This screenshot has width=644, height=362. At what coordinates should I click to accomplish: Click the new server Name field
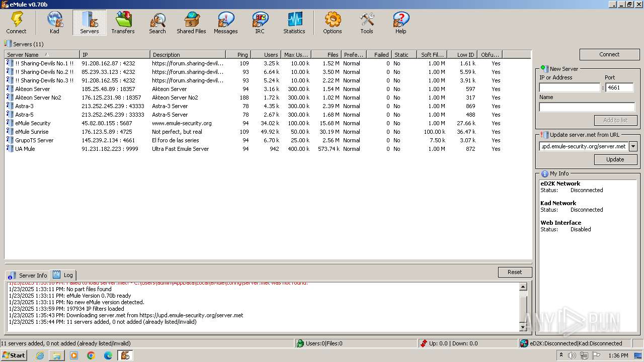click(587, 107)
